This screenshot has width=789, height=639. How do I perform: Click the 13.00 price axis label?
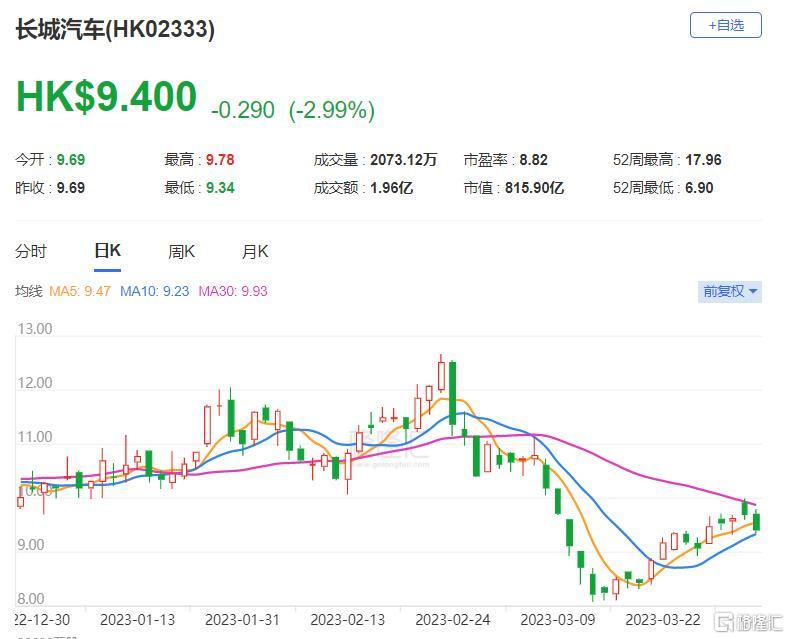point(35,329)
